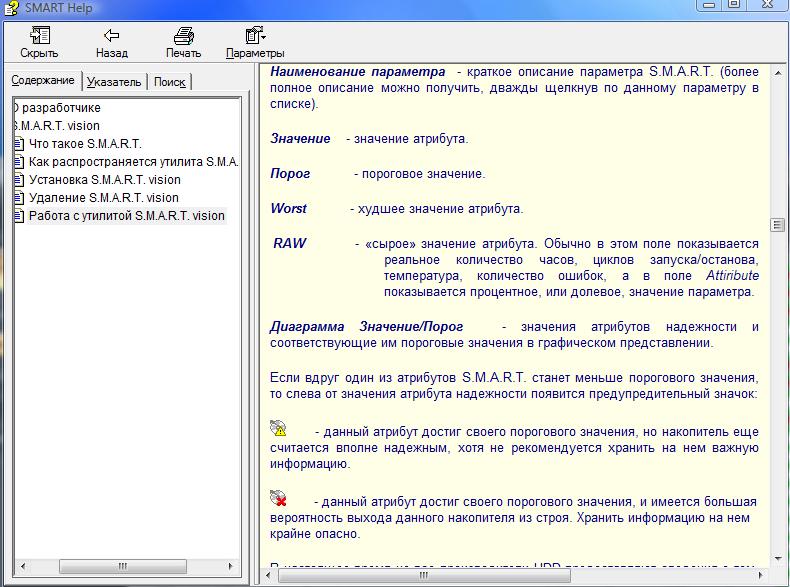Image resolution: width=790 pixels, height=587 pixels.
Task: Click the page icon beside Установка S.M.A.R.T. vision
Action: (19, 180)
